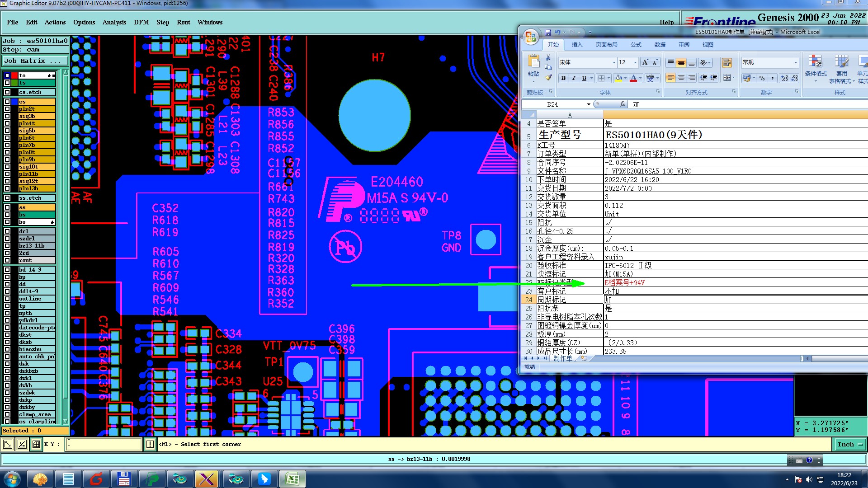868x488 pixels.
Task: Open the Name Box B24 dropdown arrow
Action: [x=589, y=104]
